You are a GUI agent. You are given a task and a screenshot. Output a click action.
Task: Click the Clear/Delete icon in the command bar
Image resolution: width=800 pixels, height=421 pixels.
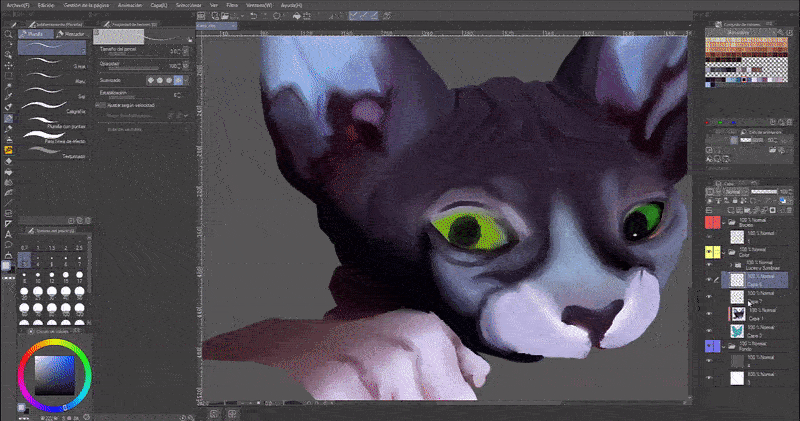[277, 16]
